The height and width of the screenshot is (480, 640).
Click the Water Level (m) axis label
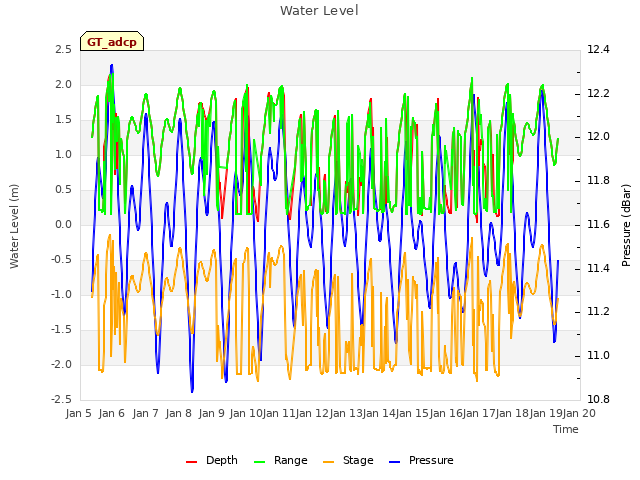(x=14, y=226)
